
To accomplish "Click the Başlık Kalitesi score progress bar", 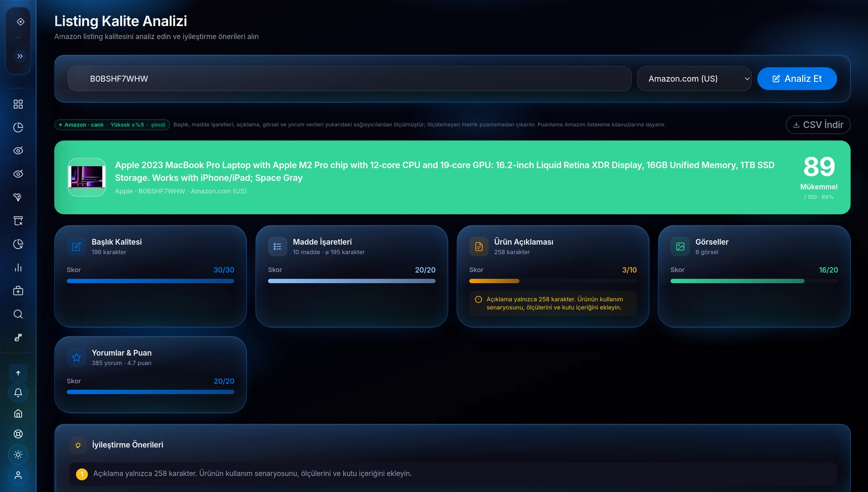I will [150, 281].
